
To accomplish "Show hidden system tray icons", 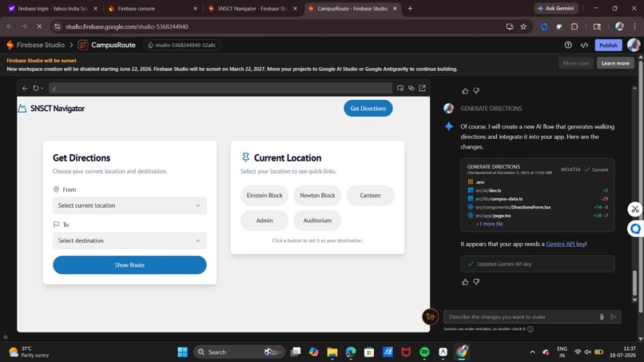I will [532, 352].
